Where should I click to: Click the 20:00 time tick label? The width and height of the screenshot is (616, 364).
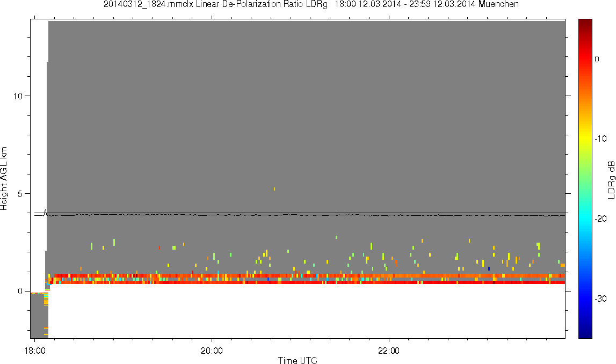(x=212, y=351)
